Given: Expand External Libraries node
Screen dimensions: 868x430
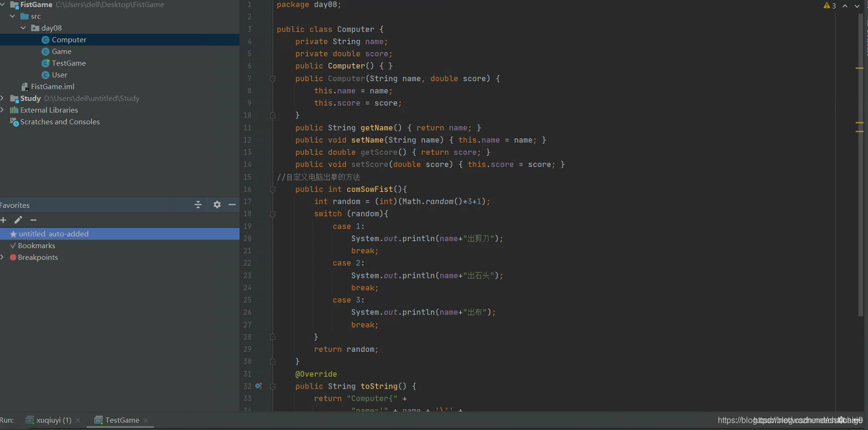Looking at the screenshot, I should click(3, 110).
